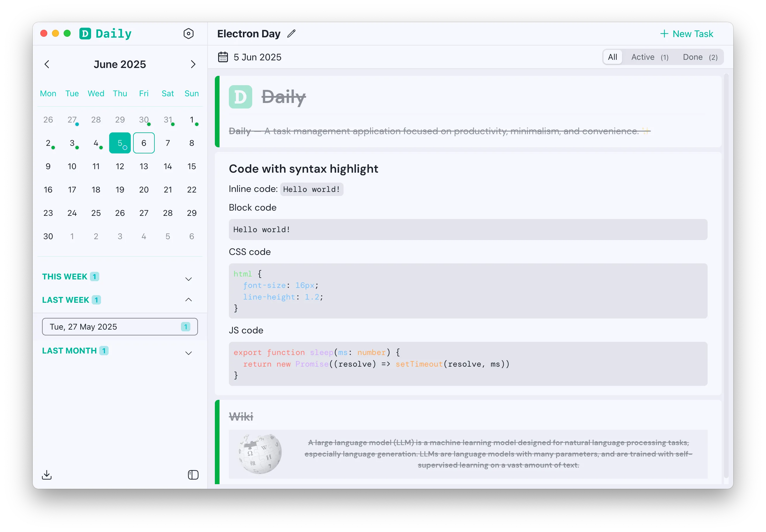This screenshot has width=766, height=532.
Task: Click the pencil icon to rename Electron Day
Action: [291, 34]
